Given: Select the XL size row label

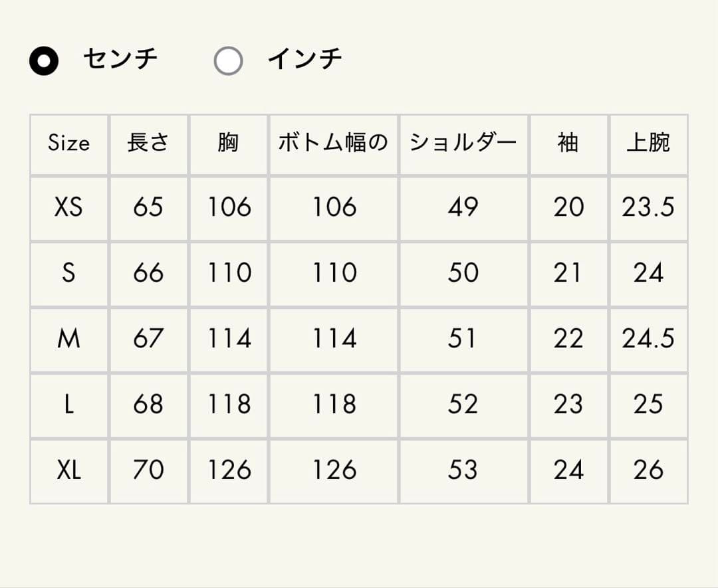Looking at the screenshot, I should 68,470.
